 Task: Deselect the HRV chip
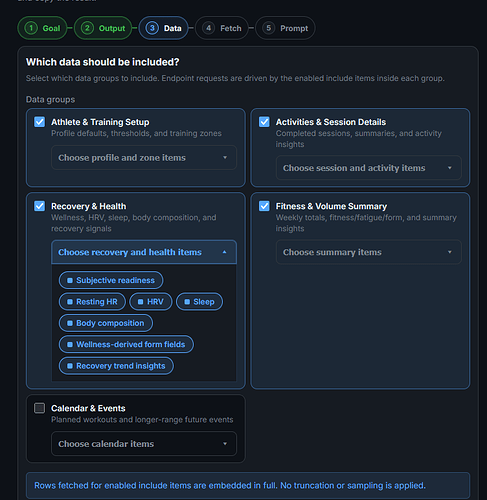pyautogui.click(x=151, y=302)
